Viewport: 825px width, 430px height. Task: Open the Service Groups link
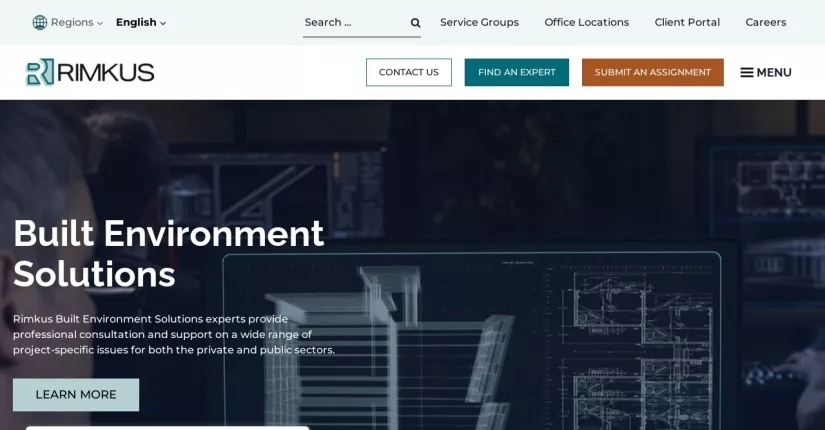pyautogui.click(x=479, y=22)
